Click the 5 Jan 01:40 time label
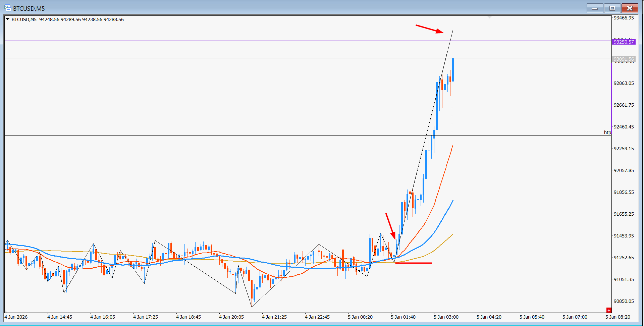644x326 pixels. 403,317
